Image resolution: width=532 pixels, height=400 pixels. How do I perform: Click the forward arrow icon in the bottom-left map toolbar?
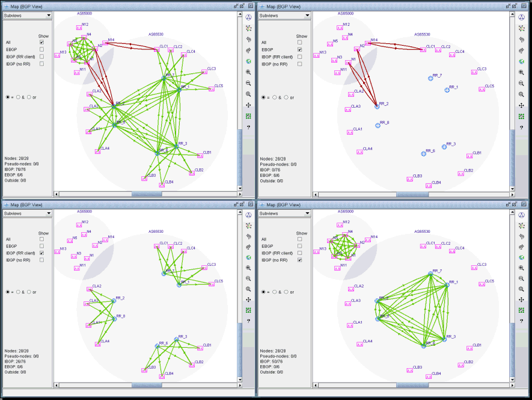pos(248,248)
